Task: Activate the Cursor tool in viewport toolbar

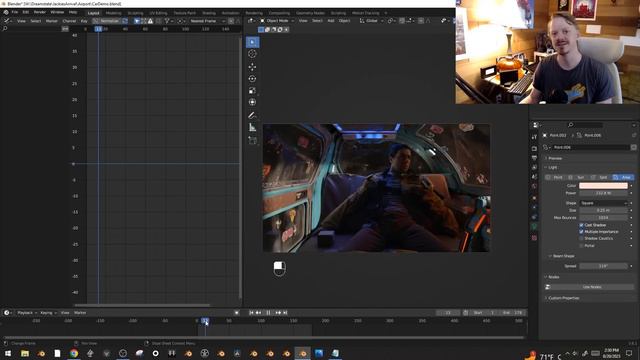Action: coord(252,54)
